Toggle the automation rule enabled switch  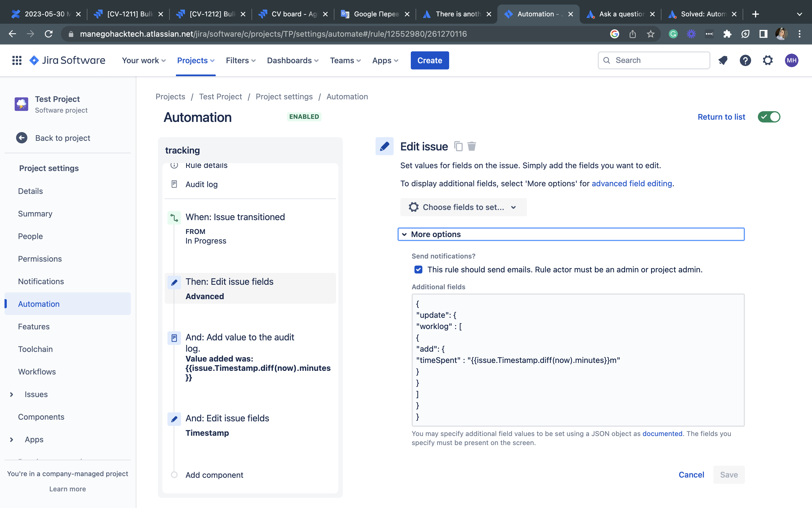[769, 117]
